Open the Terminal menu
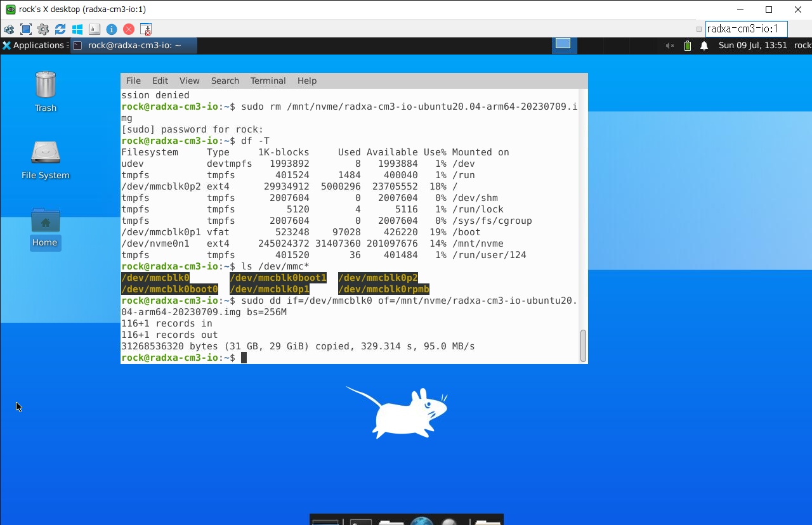The image size is (812, 525). [268, 81]
